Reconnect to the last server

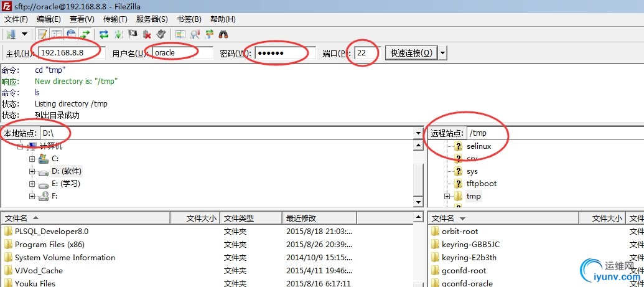161,34
